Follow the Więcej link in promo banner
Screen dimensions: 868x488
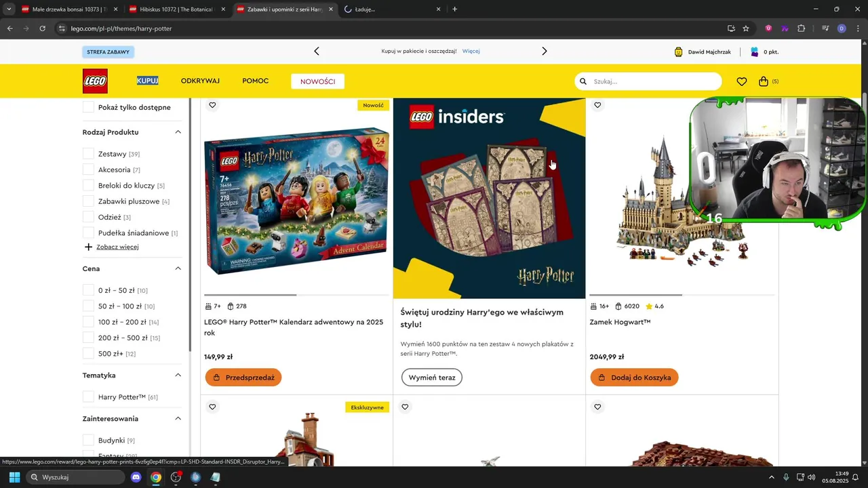pos(471,51)
